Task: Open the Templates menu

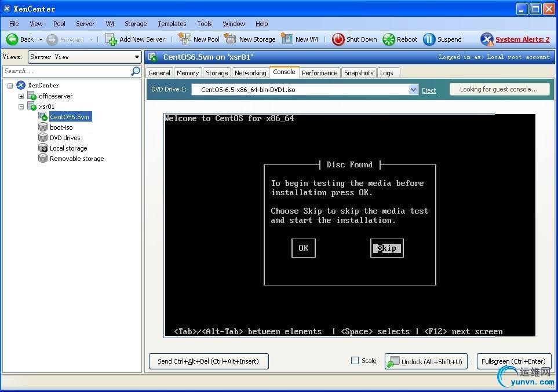Action: point(172,24)
